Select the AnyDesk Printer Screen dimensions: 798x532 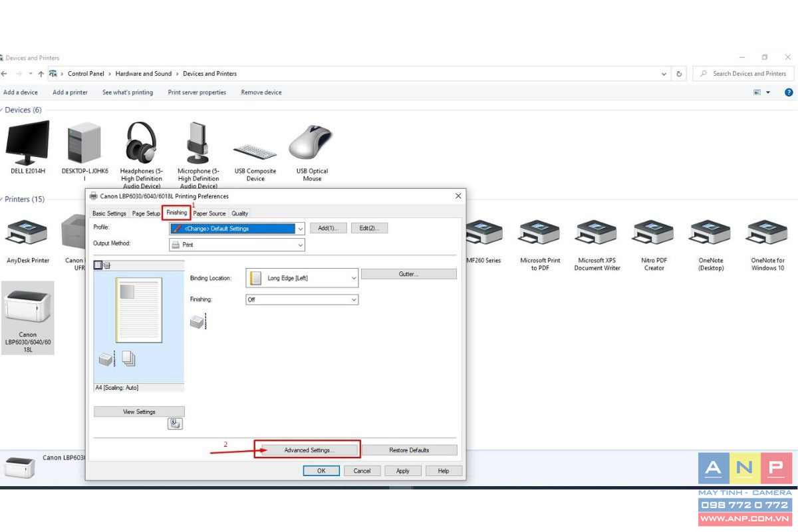pyautogui.click(x=27, y=241)
